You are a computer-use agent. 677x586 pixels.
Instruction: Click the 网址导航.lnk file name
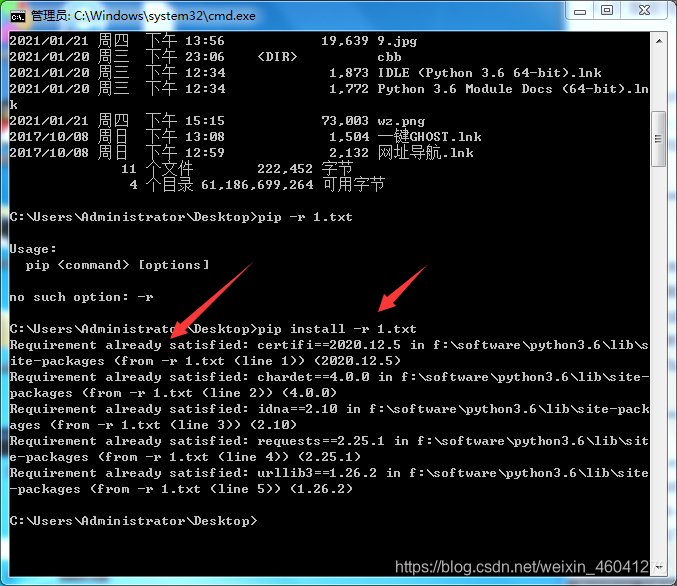(425, 153)
